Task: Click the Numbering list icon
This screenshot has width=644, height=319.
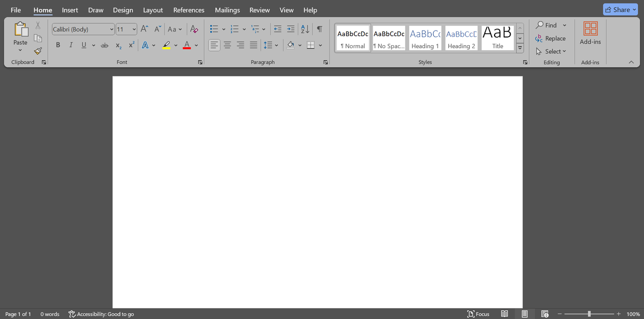Action: click(x=234, y=29)
